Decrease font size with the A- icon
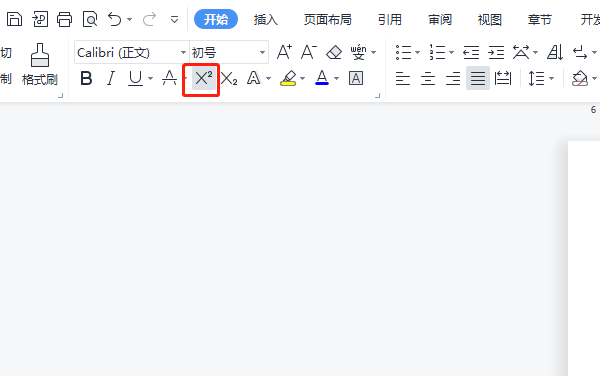The height and width of the screenshot is (376, 600). (309, 52)
